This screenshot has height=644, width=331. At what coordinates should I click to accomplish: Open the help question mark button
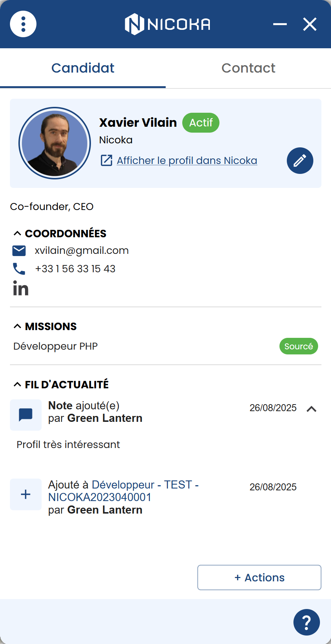pyautogui.click(x=307, y=622)
